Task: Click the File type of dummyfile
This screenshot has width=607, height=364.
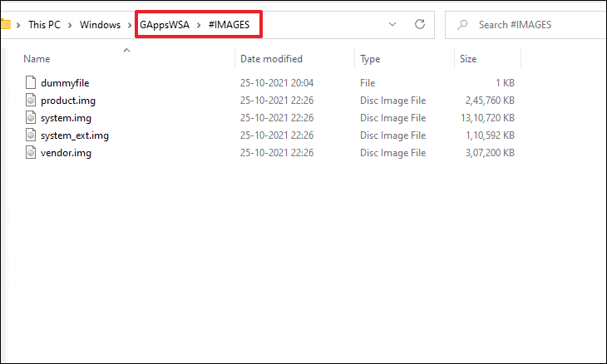Action: click(x=368, y=83)
